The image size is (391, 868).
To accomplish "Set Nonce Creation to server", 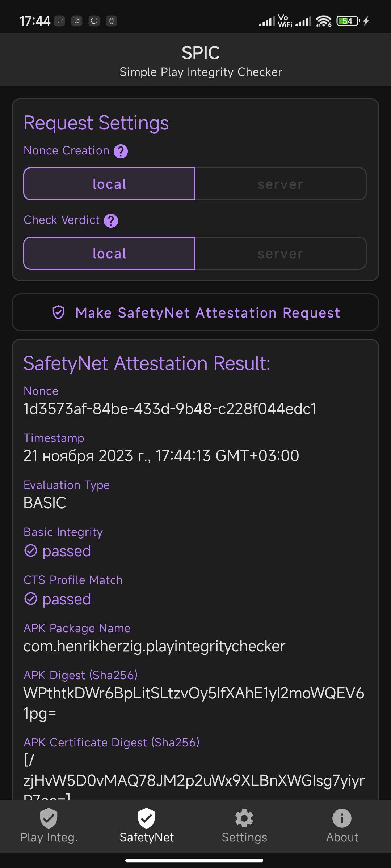I will tap(281, 184).
